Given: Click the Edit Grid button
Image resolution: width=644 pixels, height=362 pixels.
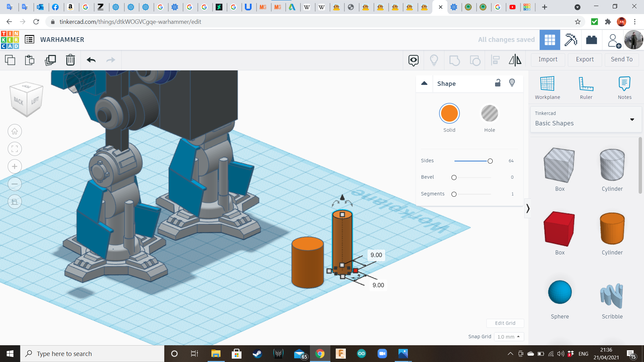Looking at the screenshot, I should pos(505,323).
